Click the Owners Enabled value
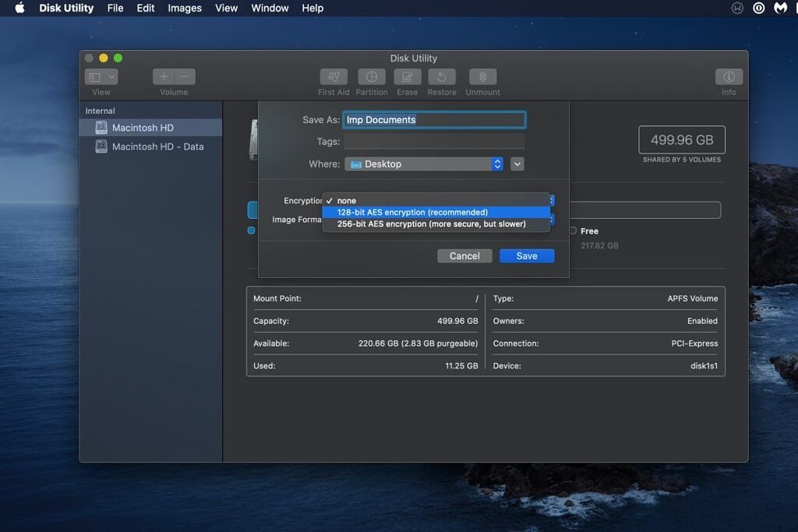 click(702, 321)
